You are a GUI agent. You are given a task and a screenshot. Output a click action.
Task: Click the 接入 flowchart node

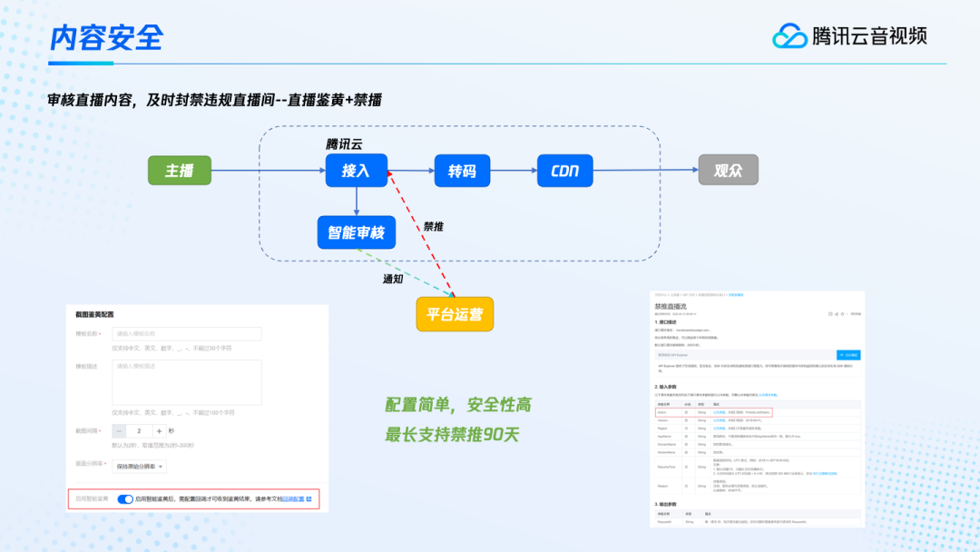[x=356, y=171]
